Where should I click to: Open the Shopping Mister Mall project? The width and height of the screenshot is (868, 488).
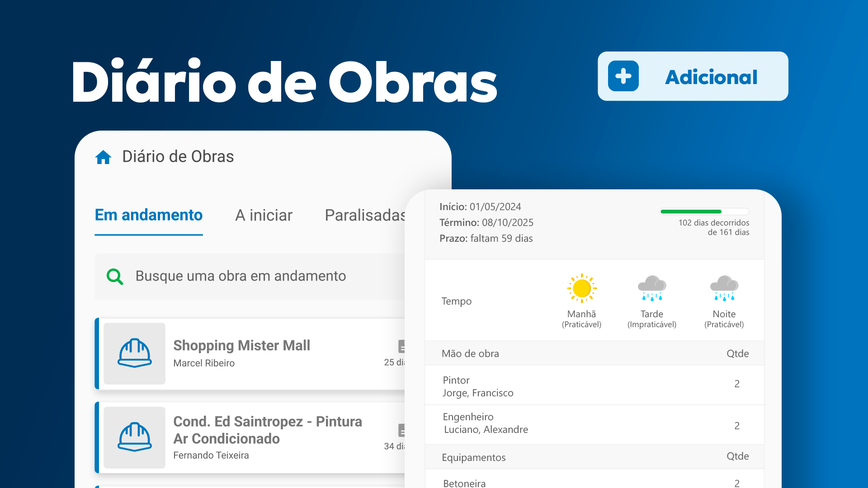pos(241,346)
